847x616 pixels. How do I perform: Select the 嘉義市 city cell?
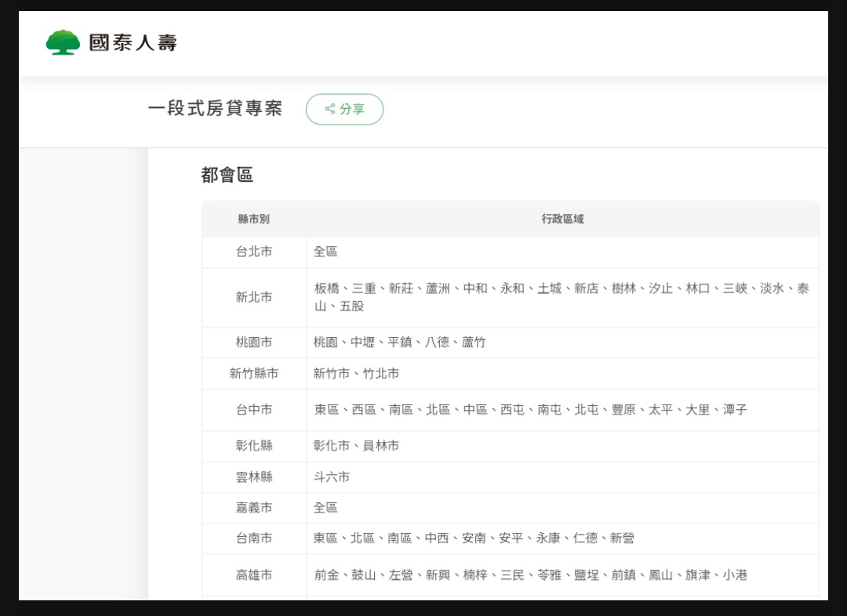(x=254, y=508)
